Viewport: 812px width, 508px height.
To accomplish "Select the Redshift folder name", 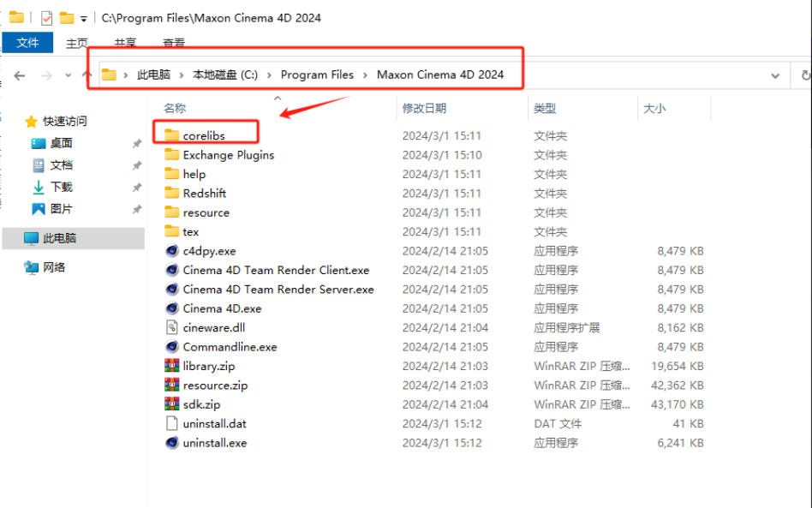I will pyautogui.click(x=205, y=193).
